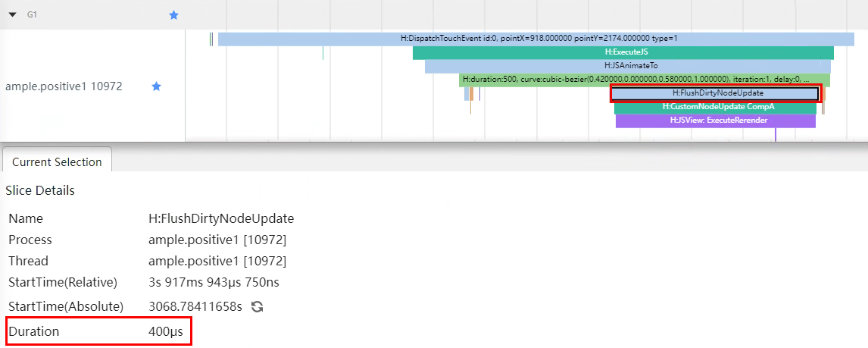
Task: Click the Name value H:FlushDirtyNodeUpdate
Action: pyautogui.click(x=220, y=218)
